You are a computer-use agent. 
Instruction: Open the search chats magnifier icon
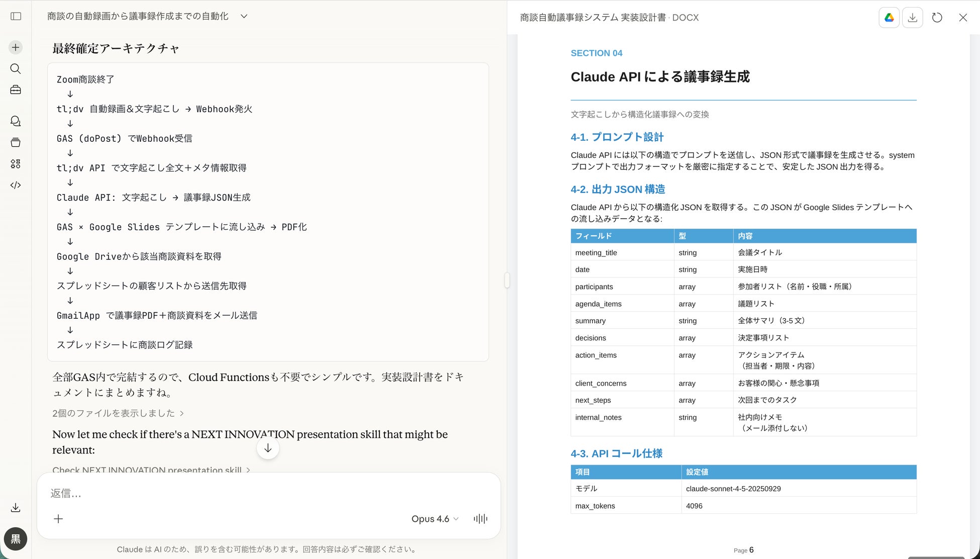(x=16, y=69)
